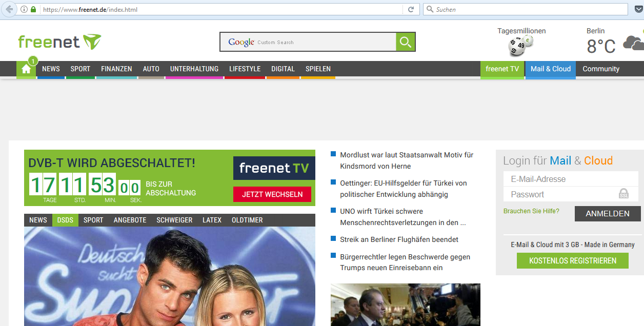This screenshot has width=644, height=326.
Task: Open the NEWS navigation menu
Action: pos(51,69)
